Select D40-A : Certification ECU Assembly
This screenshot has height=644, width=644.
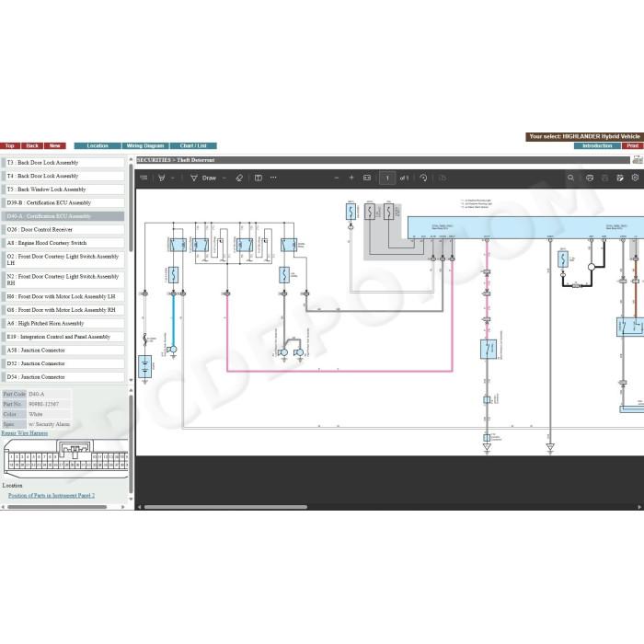click(63, 216)
